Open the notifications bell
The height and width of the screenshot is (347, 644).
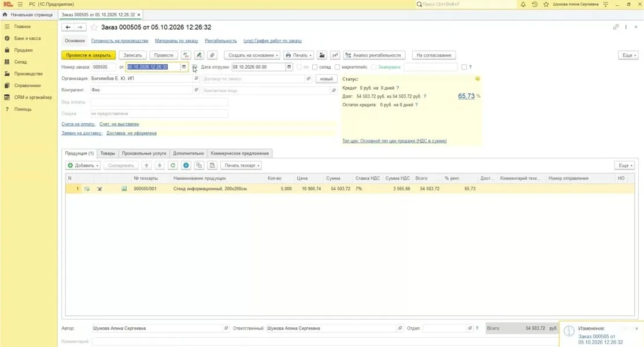[523, 4]
